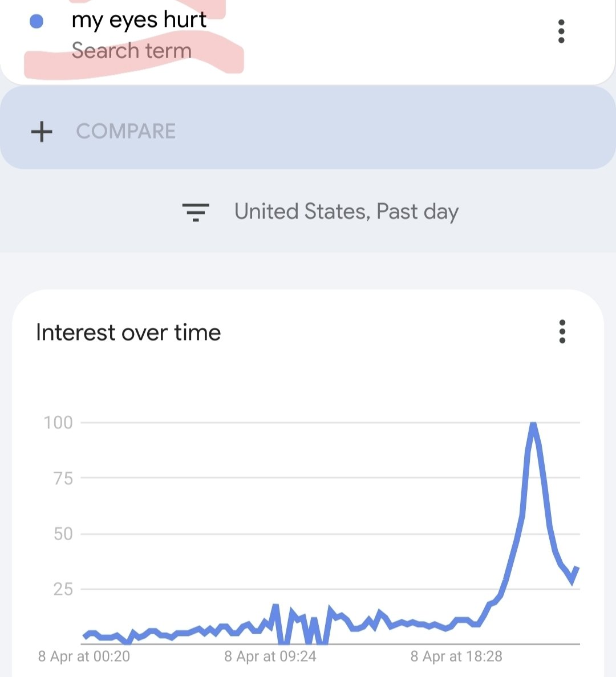Click the 50 y-axis label

tap(63, 534)
